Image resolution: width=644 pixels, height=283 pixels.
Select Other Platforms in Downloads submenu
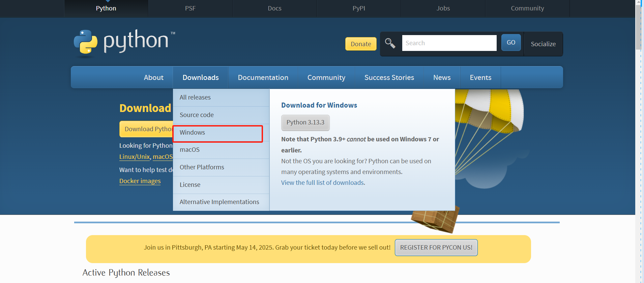pyautogui.click(x=221, y=167)
